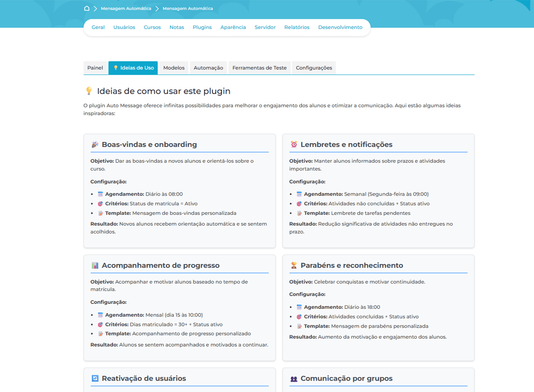Click the home icon in breadcrumb

[x=87, y=8]
